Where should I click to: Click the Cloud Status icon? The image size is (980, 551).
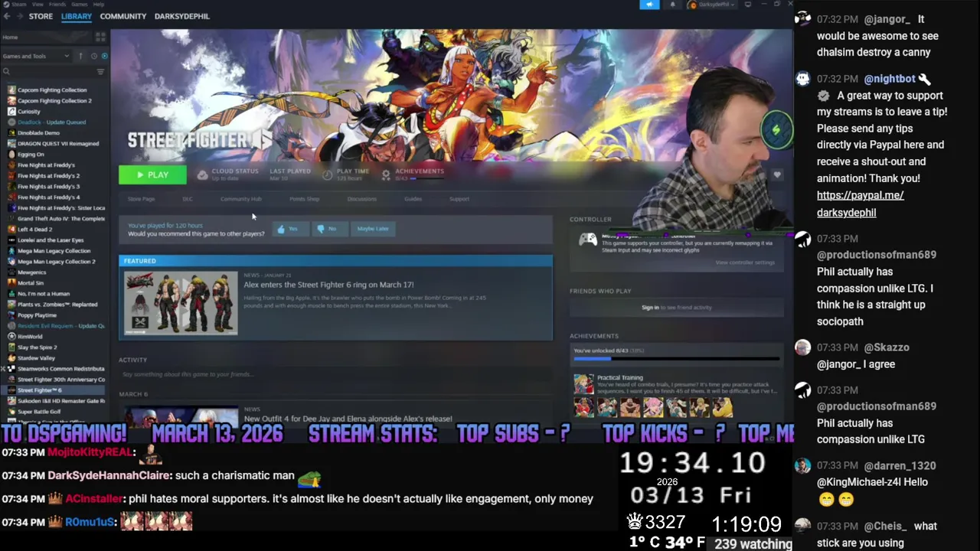pyautogui.click(x=202, y=175)
